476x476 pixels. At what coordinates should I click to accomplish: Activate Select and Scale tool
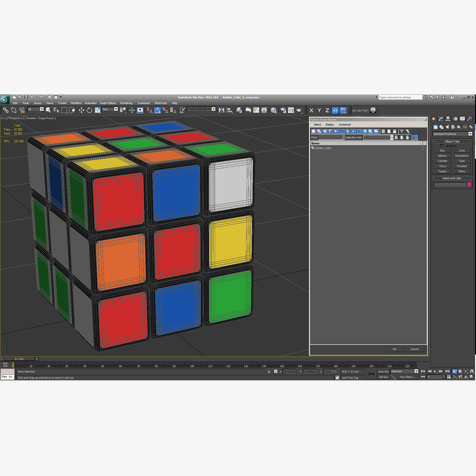[x=97, y=110]
